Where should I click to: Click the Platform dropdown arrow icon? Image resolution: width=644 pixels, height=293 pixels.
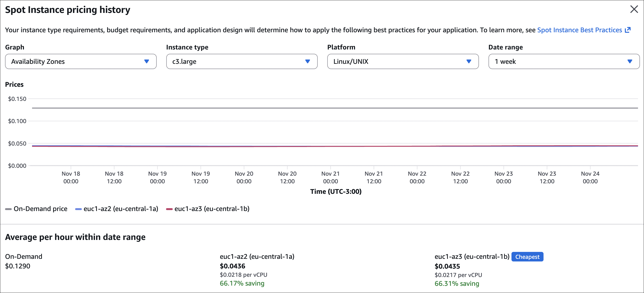coord(469,61)
